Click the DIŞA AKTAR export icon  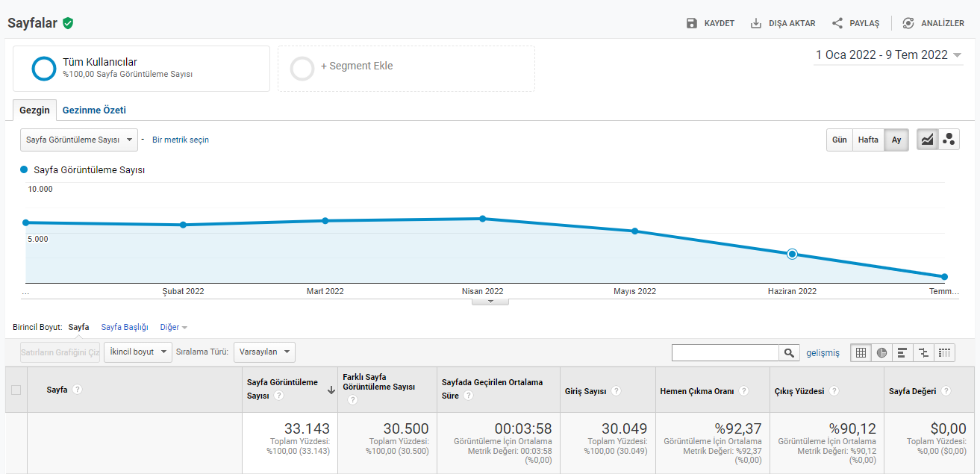756,23
